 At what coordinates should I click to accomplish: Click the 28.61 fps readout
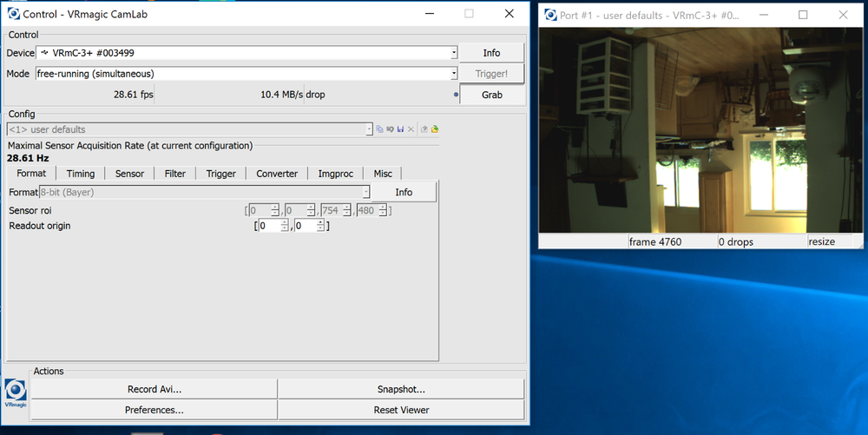point(134,95)
